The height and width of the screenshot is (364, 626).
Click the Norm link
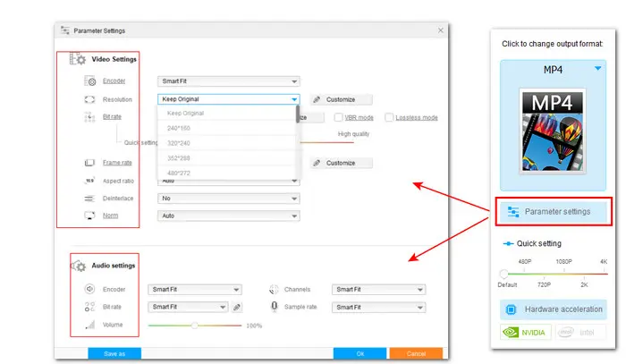tap(111, 216)
